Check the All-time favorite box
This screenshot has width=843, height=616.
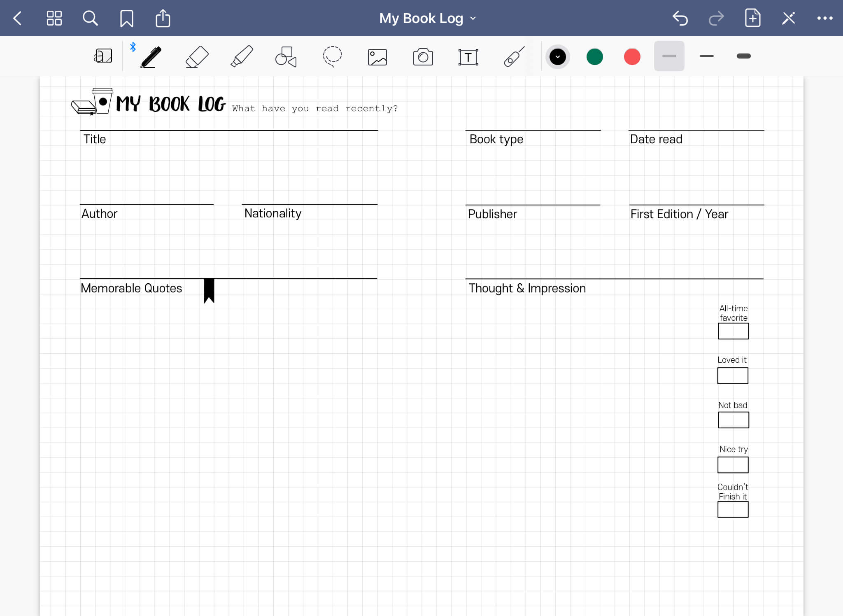point(733,331)
